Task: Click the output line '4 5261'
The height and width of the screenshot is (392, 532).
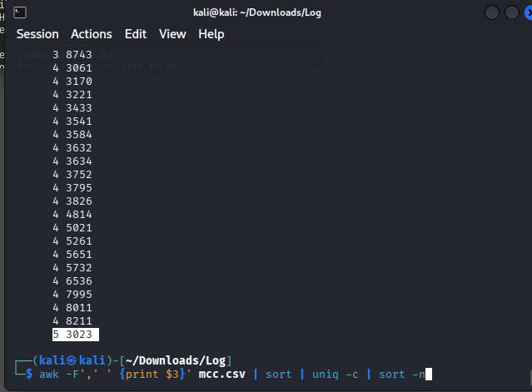Action: [x=72, y=241]
